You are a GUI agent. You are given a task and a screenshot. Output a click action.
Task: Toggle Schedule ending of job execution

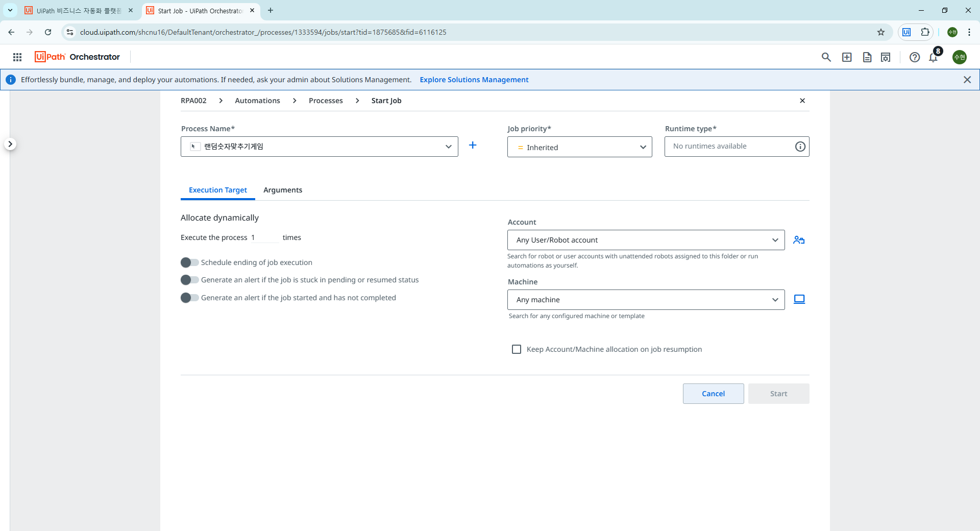(189, 262)
